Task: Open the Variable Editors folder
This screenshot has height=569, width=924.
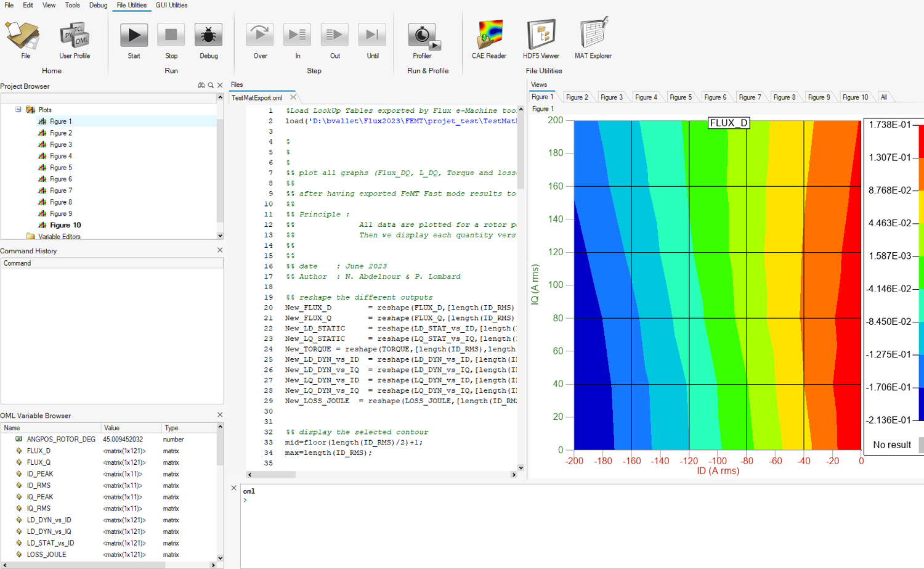Action: [59, 237]
